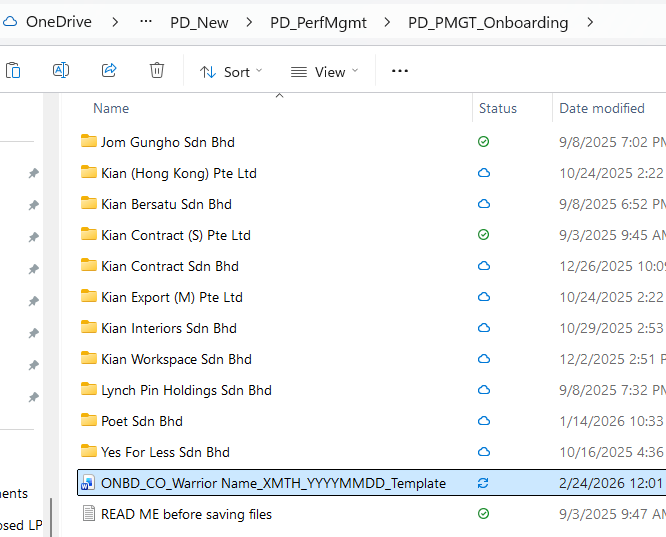
Task: Click the Rename icon in toolbar
Action: (61, 71)
